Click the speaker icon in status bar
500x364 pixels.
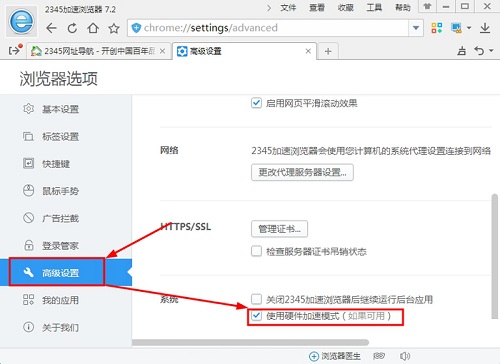click(405, 356)
